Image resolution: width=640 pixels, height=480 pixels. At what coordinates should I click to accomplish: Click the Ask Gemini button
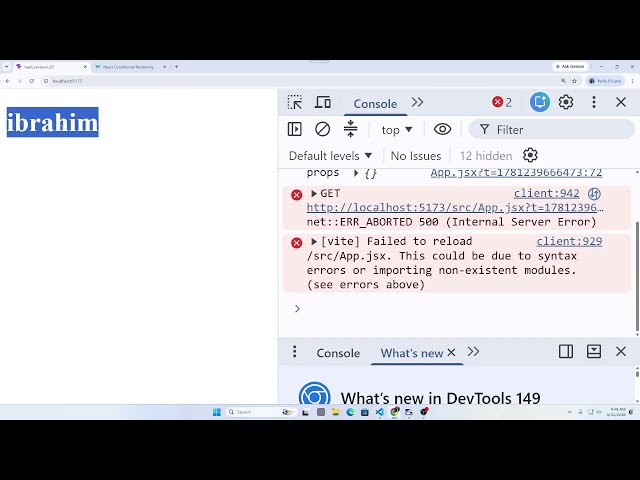tap(571, 67)
